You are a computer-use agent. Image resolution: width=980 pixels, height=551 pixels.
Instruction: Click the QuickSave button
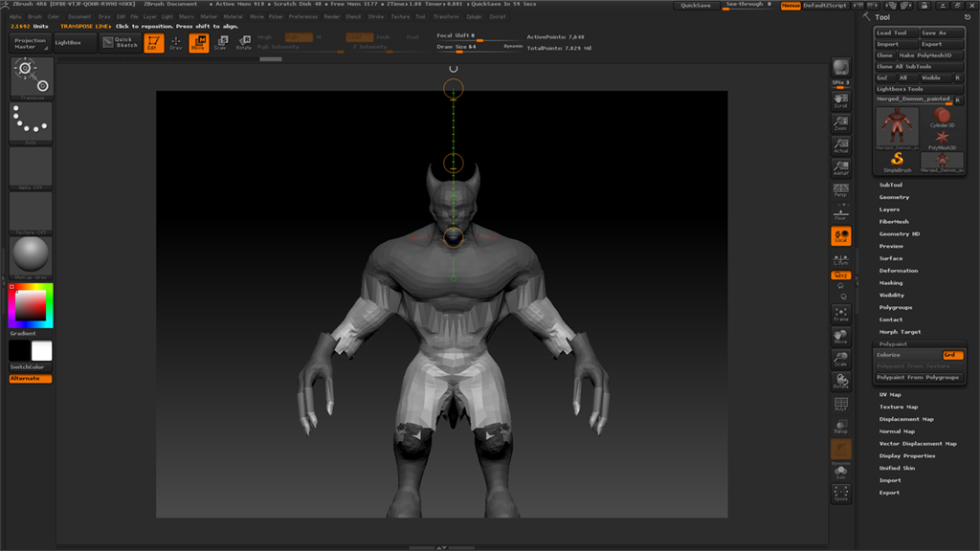click(695, 6)
